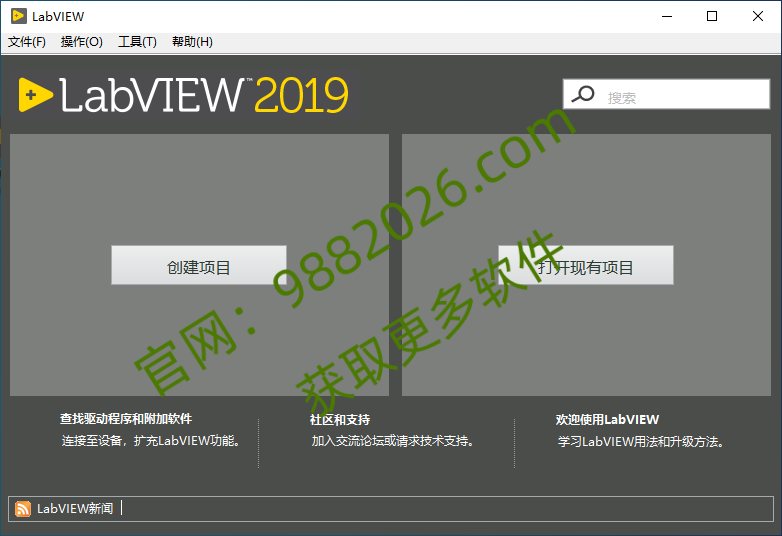This screenshot has width=782, height=536.
Task: Click the text 连接至设备，扩充LabVIEW功能。
Action: tap(152, 441)
